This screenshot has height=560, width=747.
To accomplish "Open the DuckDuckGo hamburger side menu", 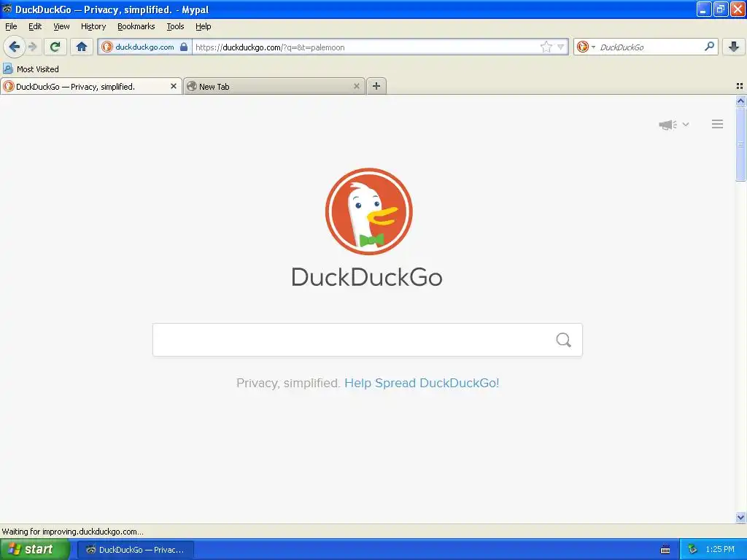I will tap(718, 124).
